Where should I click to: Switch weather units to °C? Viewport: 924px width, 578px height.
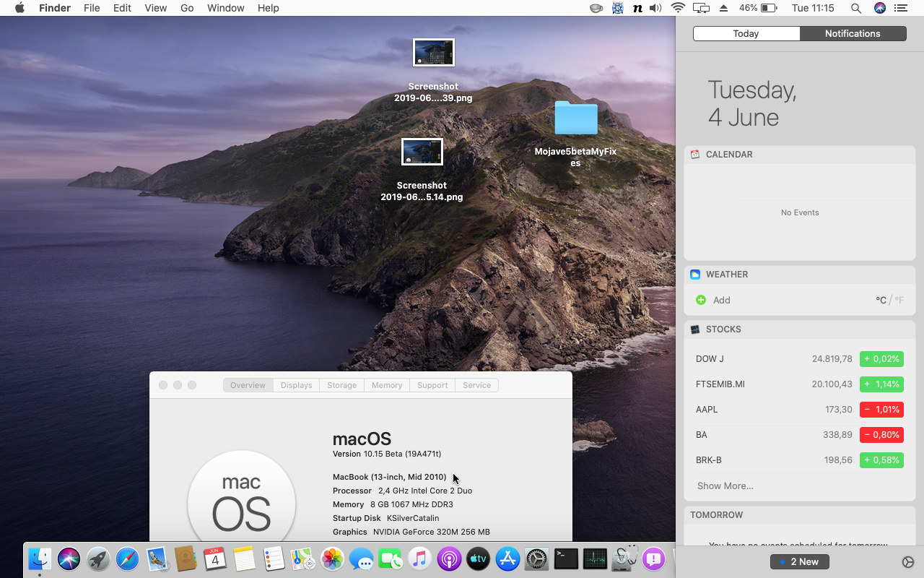(x=881, y=300)
